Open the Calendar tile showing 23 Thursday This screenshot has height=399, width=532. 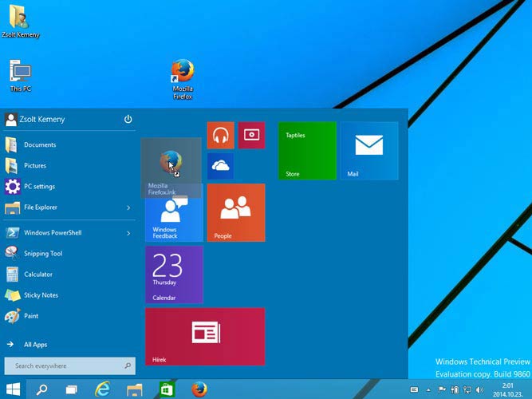tap(175, 275)
